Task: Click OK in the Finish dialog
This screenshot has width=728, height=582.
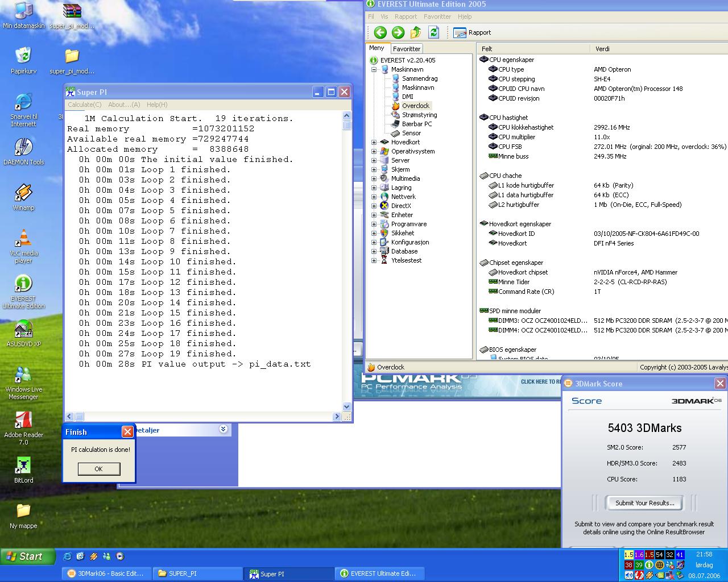Action: point(99,469)
